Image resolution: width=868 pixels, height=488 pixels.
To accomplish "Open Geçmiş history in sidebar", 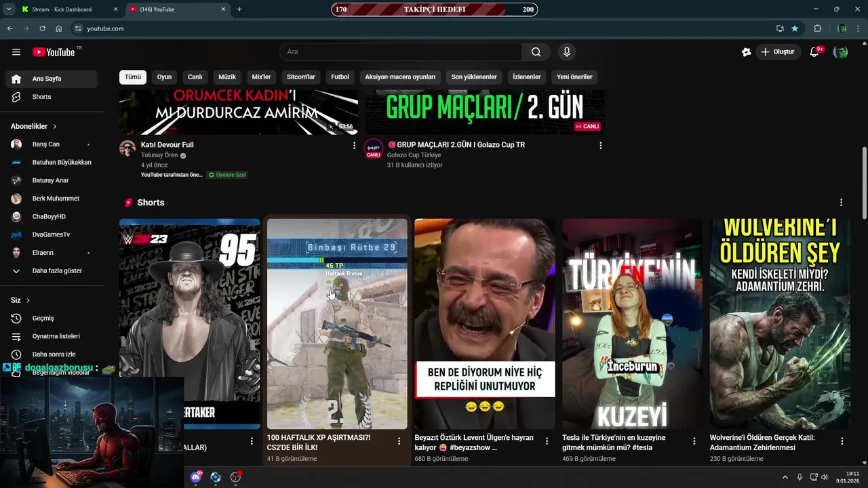I will pos(52,319).
